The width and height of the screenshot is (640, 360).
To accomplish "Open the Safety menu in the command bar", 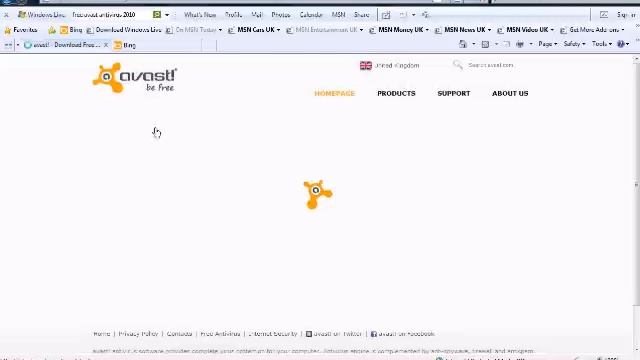I will tap(574, 44).
